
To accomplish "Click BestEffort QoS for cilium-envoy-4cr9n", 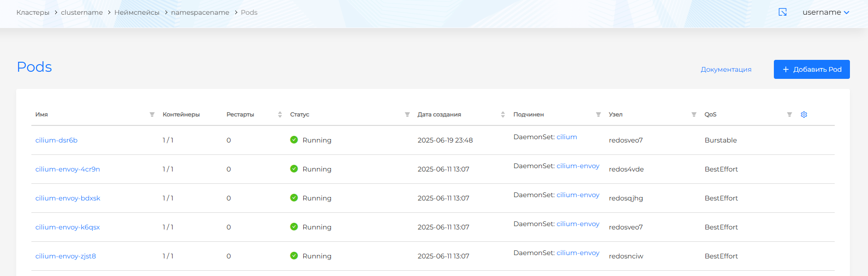I will click(x=721, y=169).
